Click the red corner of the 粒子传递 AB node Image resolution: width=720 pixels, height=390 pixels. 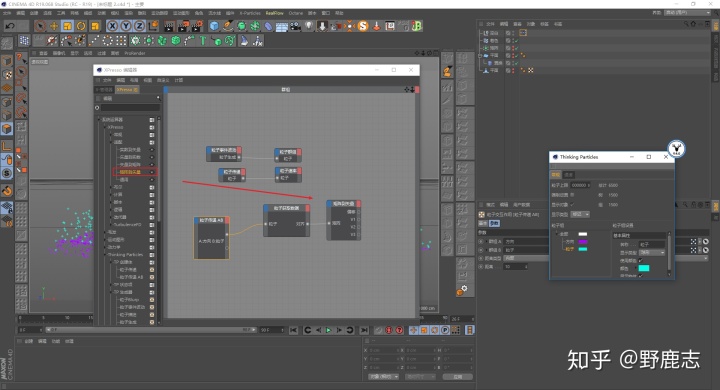227,220
